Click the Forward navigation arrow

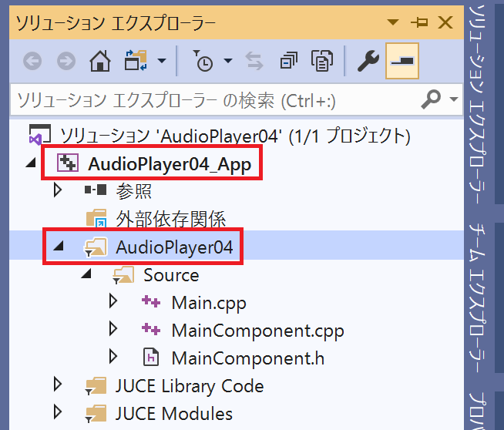tap(66, 61)
